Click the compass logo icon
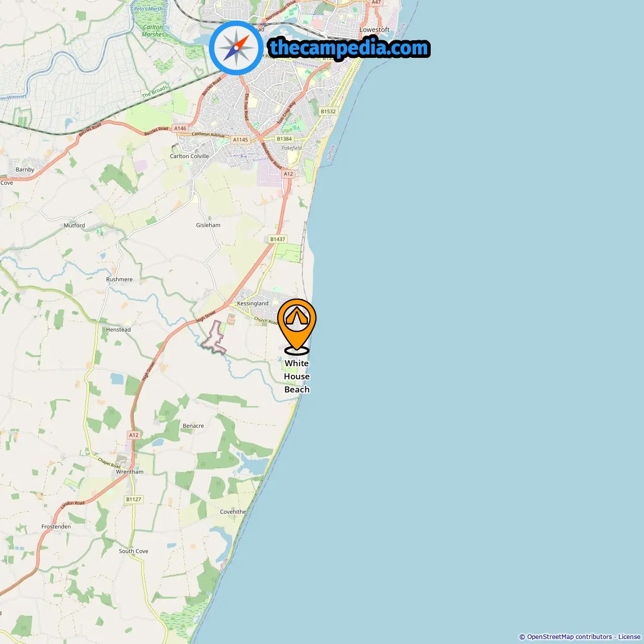This screenshot has width=644, height=644. coord(236,48)
